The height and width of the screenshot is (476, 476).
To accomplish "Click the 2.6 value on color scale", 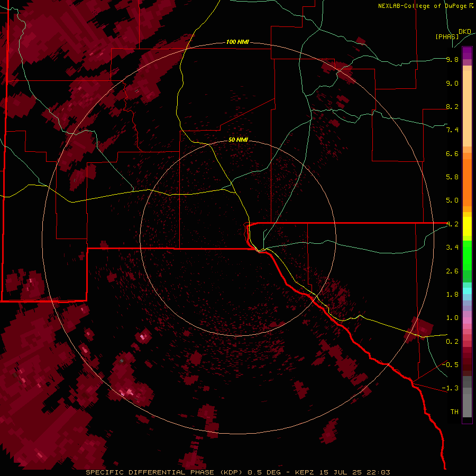I will 452,271.
